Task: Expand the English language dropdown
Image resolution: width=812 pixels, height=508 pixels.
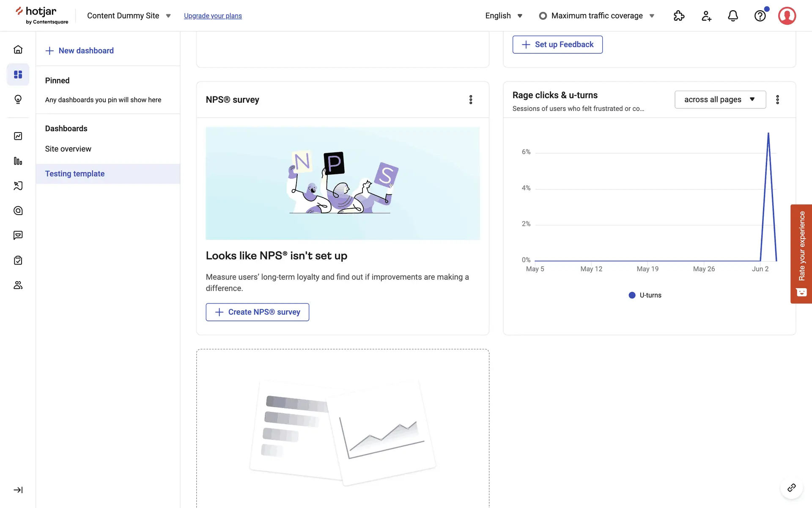Action: pos(503,16)
